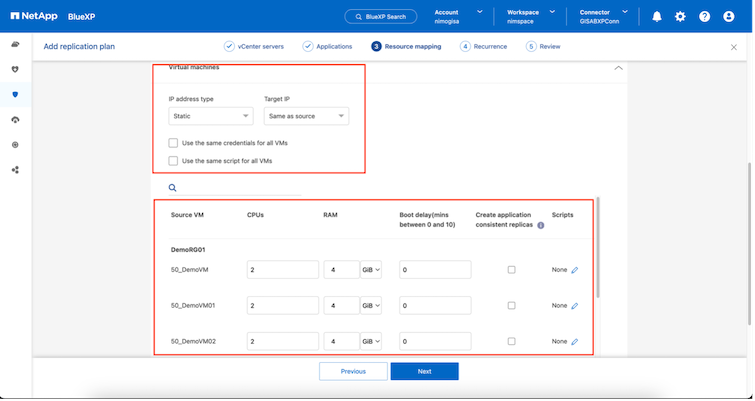Click the Next button
Screen dimensions: 755x401
[x=424, y=371]
